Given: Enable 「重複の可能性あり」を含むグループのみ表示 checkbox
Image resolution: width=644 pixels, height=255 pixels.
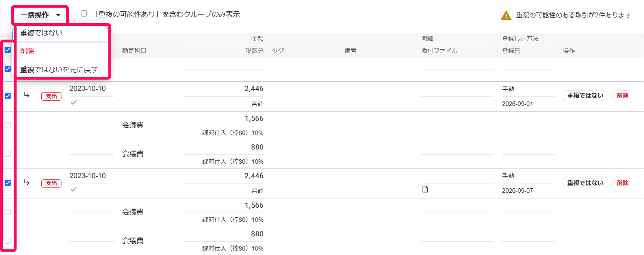Looking at the screenshot, I should point(84,13).
